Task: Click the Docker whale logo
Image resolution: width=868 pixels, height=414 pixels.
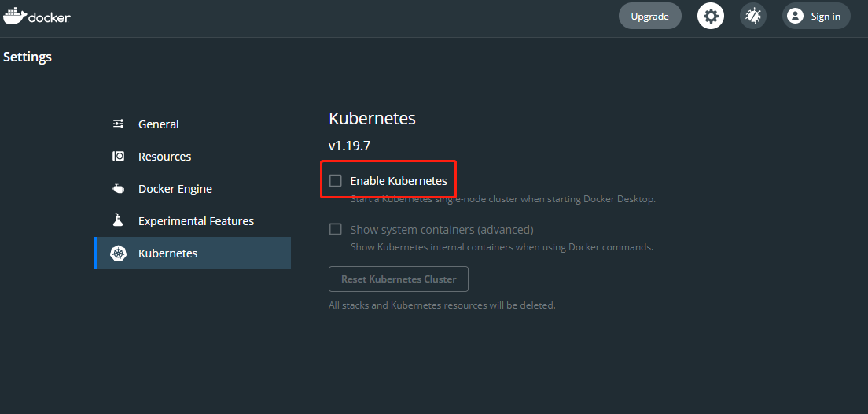Action: [15, 16]
